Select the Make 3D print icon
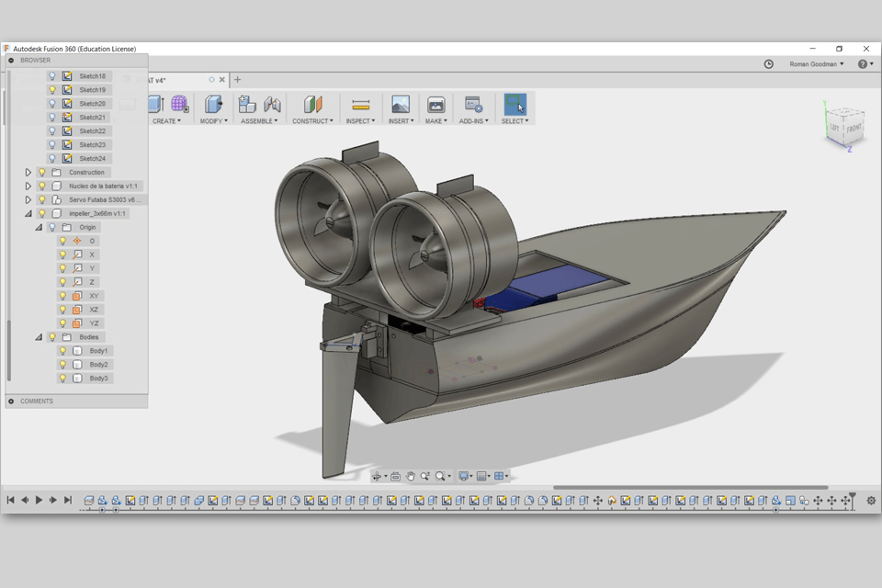The height and width of the screenshot is (588, 882). pyautogui.click(x=435, y=105)
